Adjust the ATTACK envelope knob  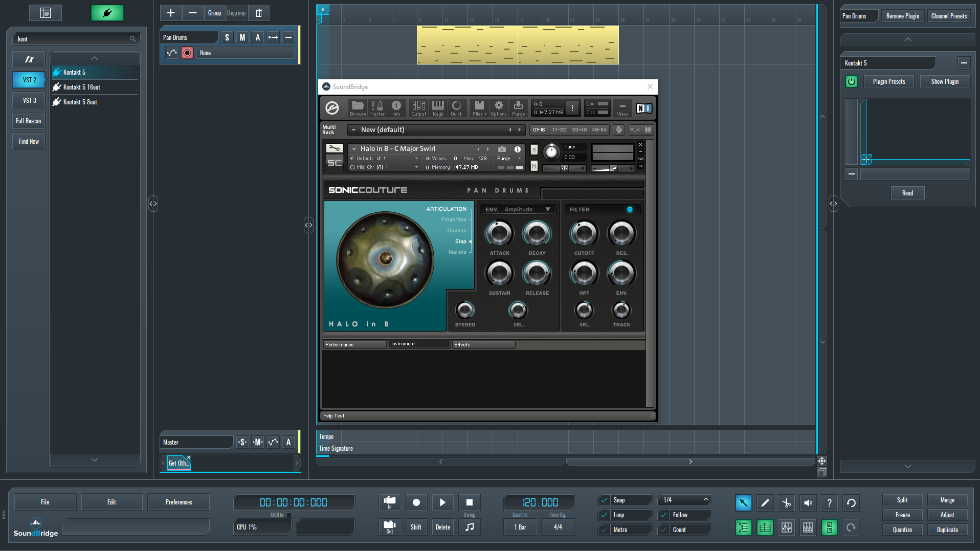point(499,234)
